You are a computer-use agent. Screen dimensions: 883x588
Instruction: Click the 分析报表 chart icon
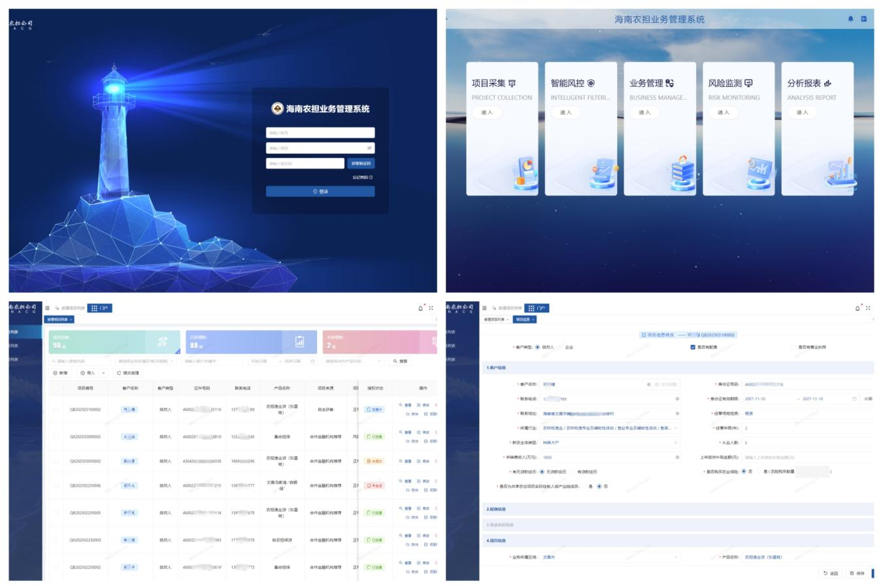pos(827,84)
